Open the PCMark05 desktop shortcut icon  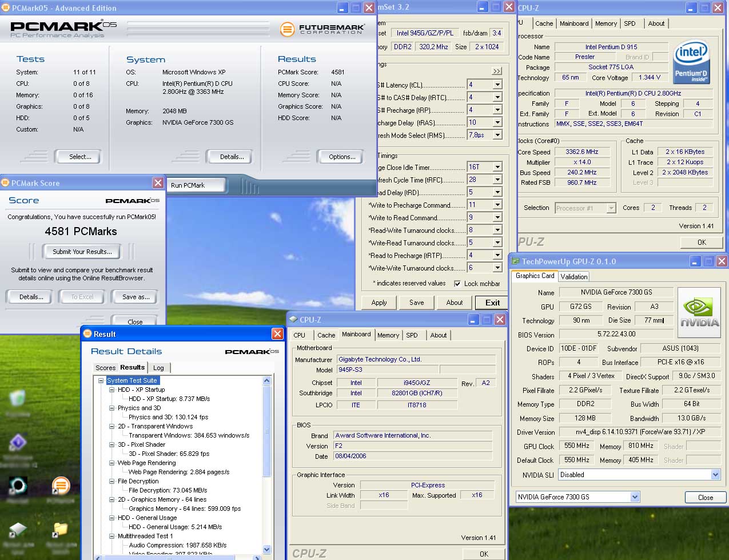click(x=61, y=486)
